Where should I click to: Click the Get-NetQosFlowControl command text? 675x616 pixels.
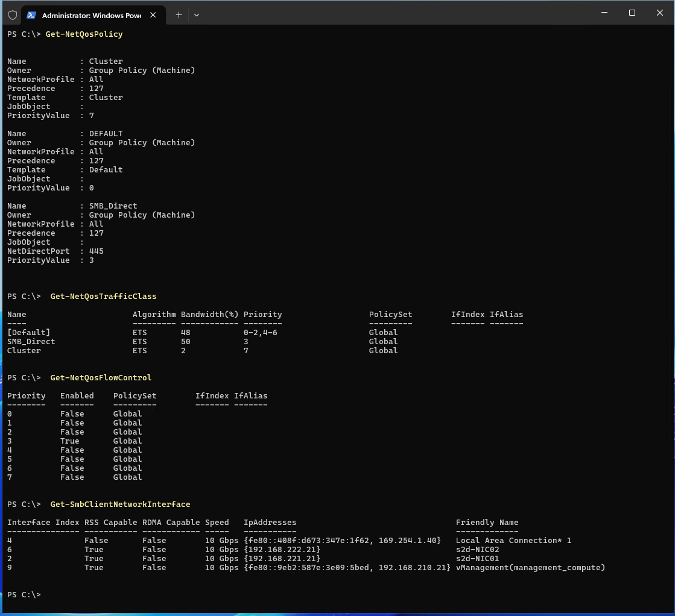pos(101,378)
